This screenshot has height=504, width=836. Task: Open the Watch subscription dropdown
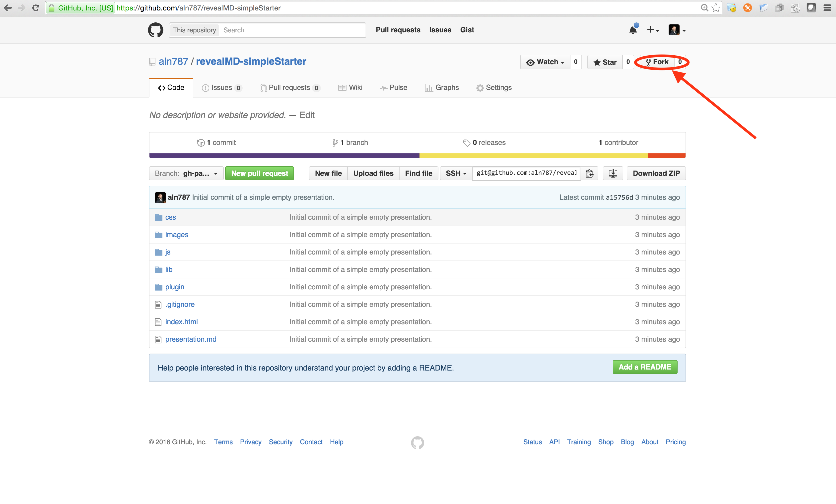pyautogui.click(x=545, y=62)
